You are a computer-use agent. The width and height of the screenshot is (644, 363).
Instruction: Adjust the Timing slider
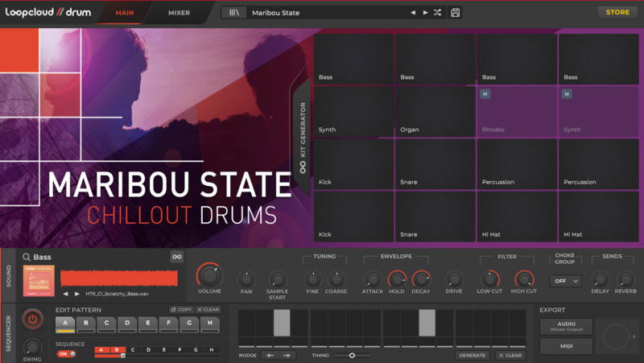coord(352,355)
